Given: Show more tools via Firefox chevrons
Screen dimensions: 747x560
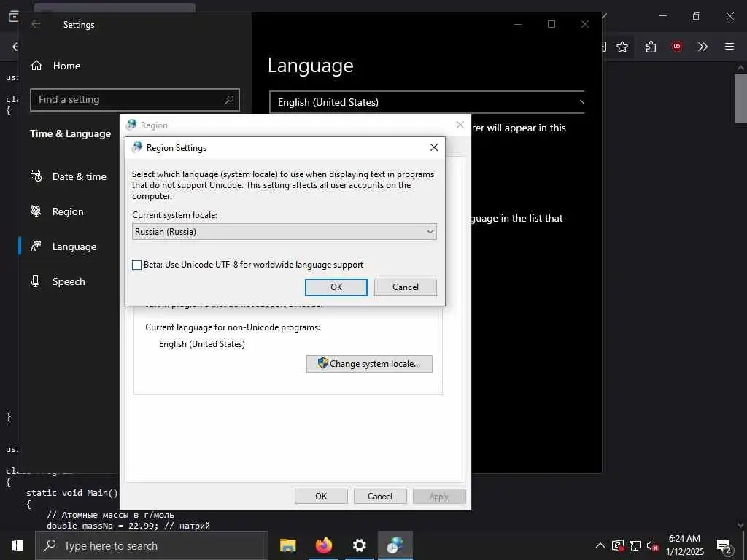Looking at the screenshot, I should click(703, 47).
